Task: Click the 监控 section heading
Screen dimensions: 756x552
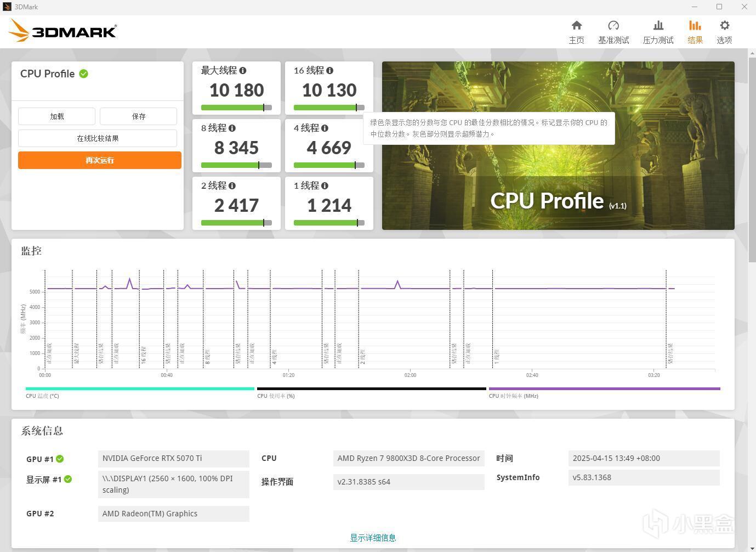Action: coord(31,251)
